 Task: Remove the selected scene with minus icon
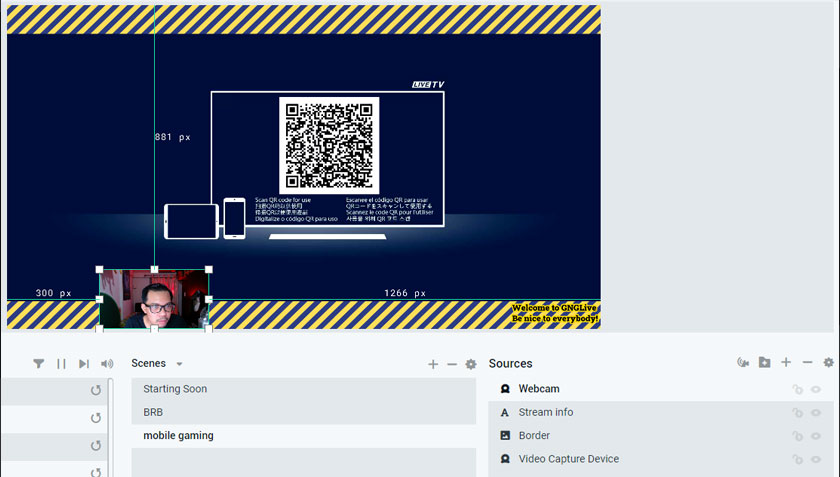click(x=452, y=364)
